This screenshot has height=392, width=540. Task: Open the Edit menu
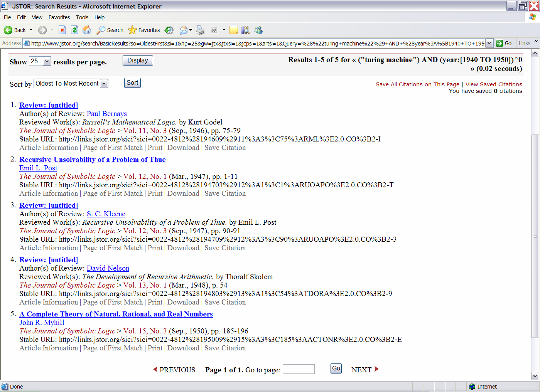[x=22, y=17]
